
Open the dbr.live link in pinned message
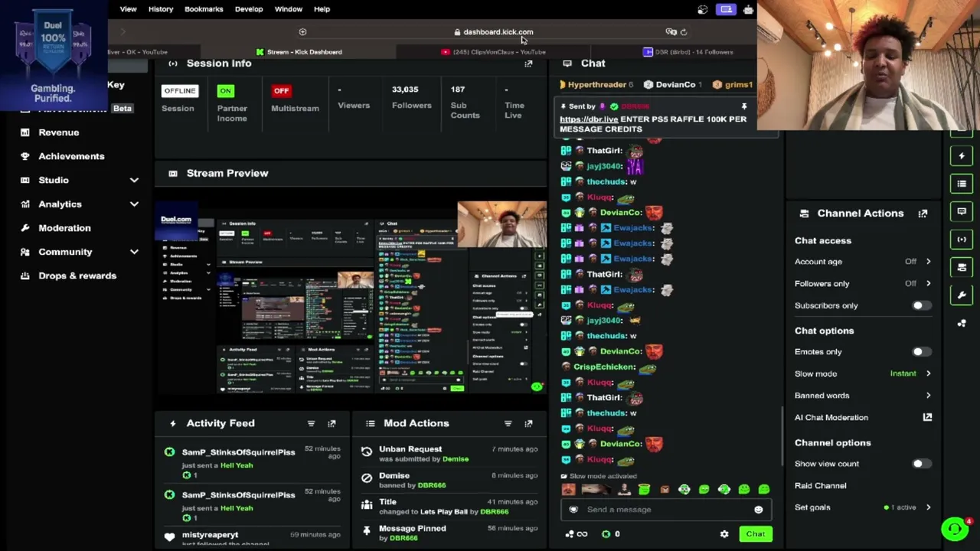coord(589,119)
